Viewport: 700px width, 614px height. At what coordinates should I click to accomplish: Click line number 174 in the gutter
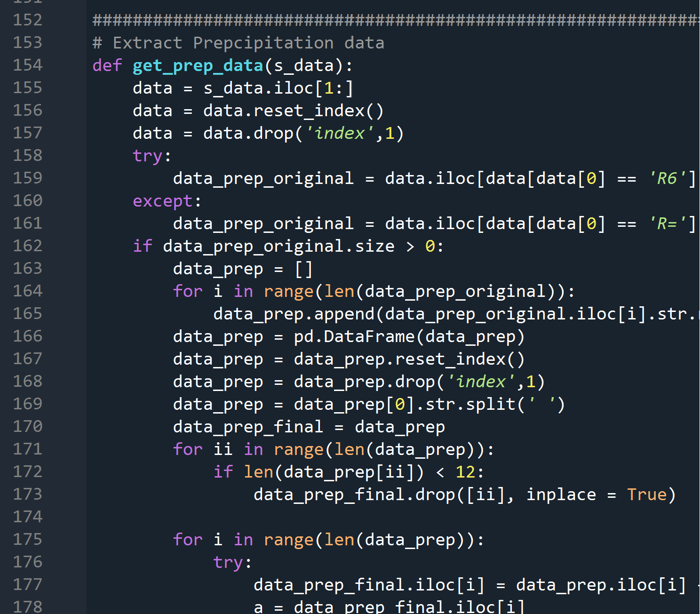click(x=28, y=517)
